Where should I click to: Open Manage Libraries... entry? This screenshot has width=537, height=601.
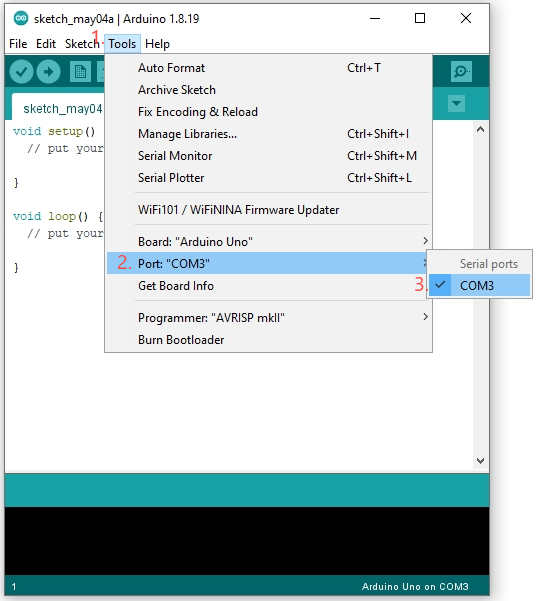[x=268, y=134]
